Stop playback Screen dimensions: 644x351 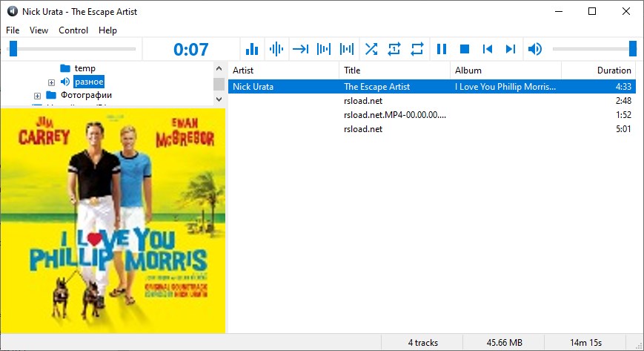tap(465, 50)
